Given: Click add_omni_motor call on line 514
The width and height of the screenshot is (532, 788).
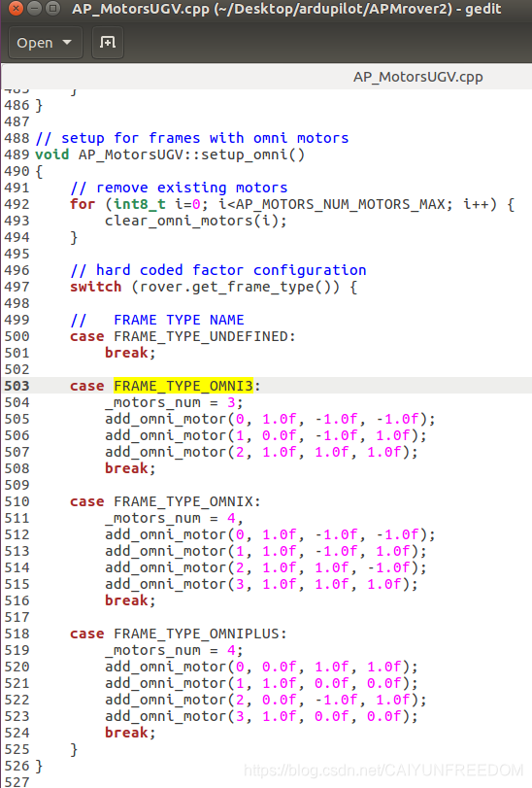Looking at the screenshot, I should click(x=265, y=567).
